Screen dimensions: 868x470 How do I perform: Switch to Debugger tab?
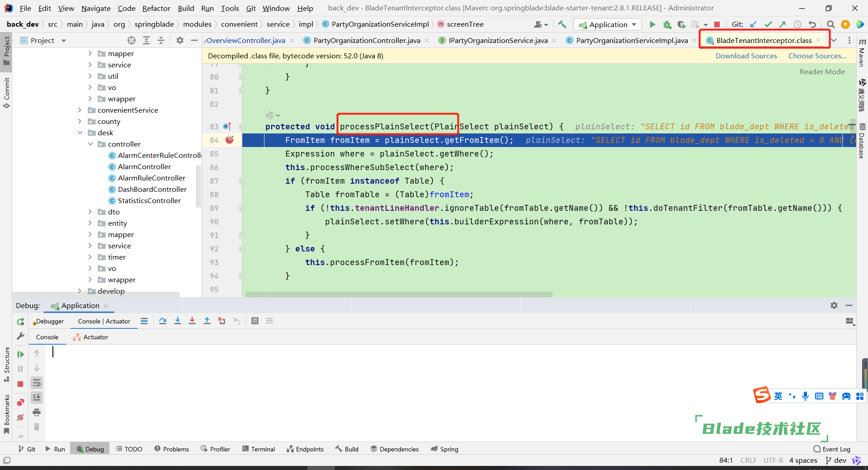coord(49,321)
